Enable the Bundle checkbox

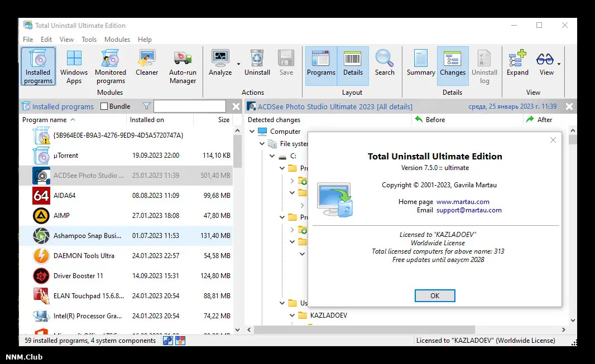coord(104,106)
